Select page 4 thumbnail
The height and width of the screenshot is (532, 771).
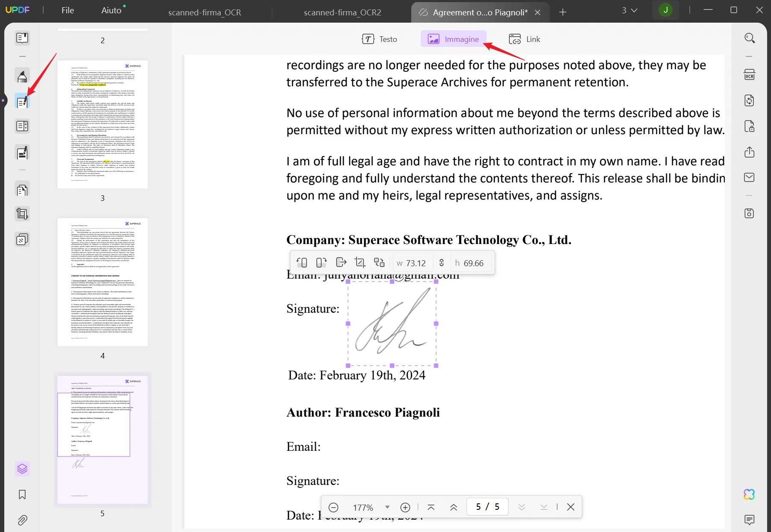[x=103, y=282]
